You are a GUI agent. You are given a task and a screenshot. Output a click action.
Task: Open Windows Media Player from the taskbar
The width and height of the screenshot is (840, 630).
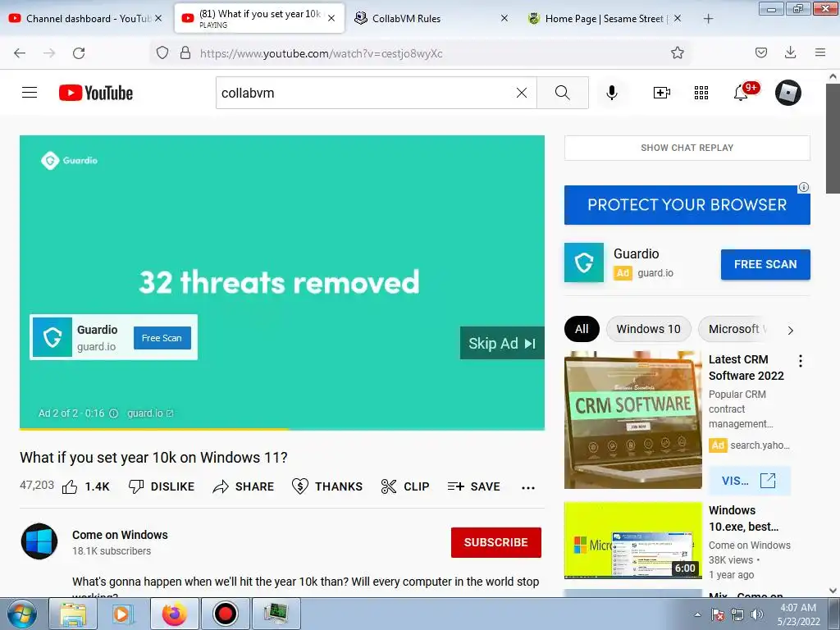point(121,614)
